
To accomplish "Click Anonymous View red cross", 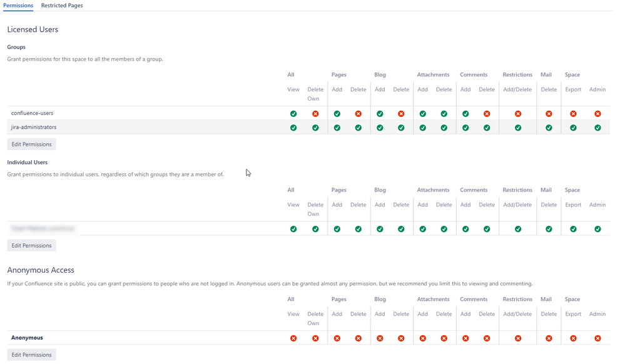I will (293, 338).
